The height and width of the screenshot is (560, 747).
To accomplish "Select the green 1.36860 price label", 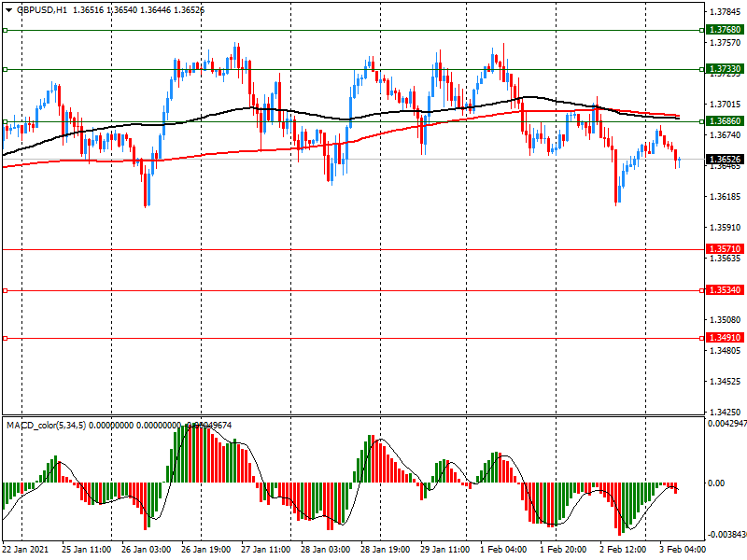I will pos(725,121).
